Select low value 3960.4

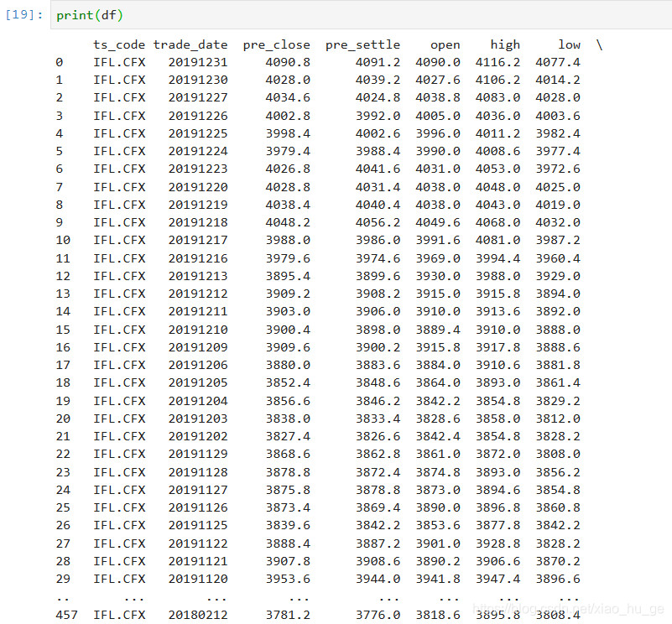(x=558, y=258)
